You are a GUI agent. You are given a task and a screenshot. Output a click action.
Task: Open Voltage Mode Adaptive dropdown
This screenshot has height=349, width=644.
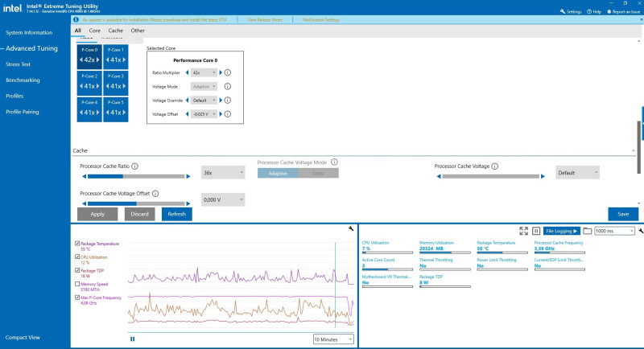[x=204, y=87]
